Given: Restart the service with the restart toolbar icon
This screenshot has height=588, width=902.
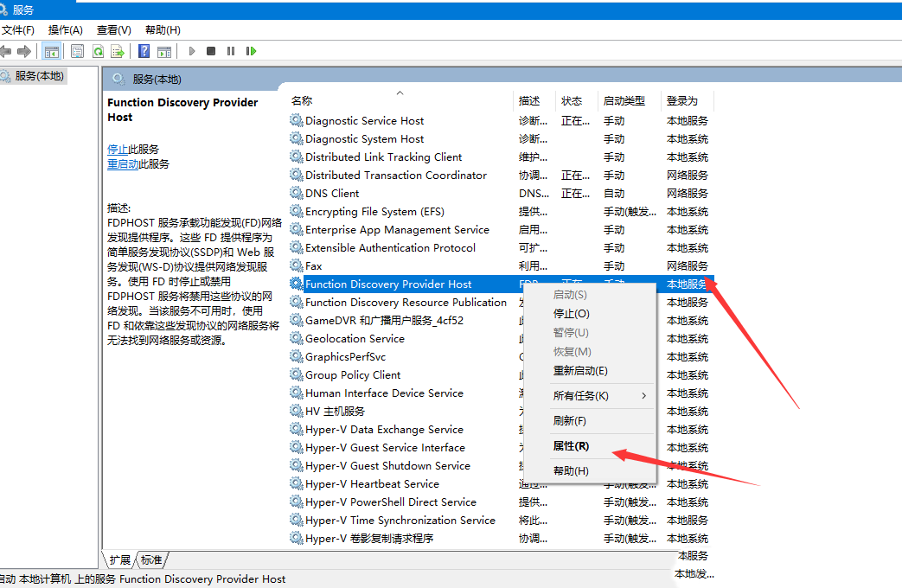Looking at the screenshot, I should [x=250, y=51].
